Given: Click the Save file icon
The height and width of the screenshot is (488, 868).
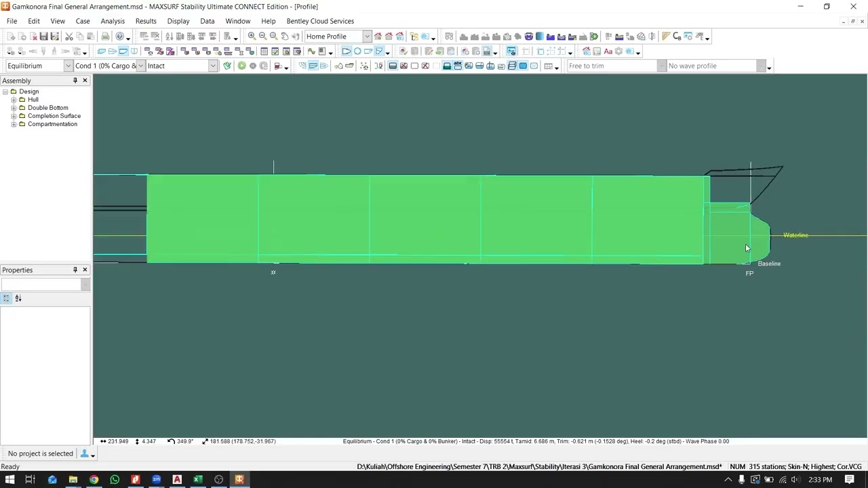Looking at the screenshot, I should pos(44,37).
